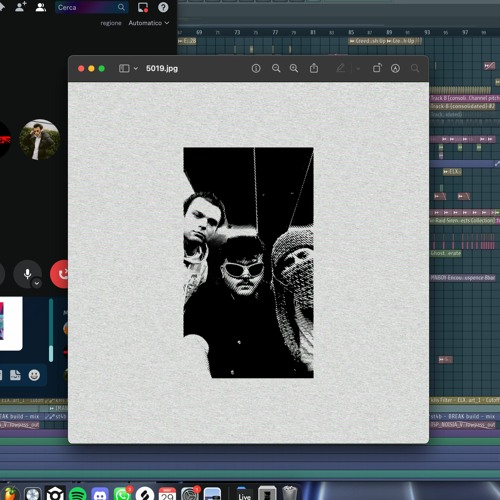Select the Track 8 Channel pitch automation clip
500x500 pixels.
click(x=465, y=98)
